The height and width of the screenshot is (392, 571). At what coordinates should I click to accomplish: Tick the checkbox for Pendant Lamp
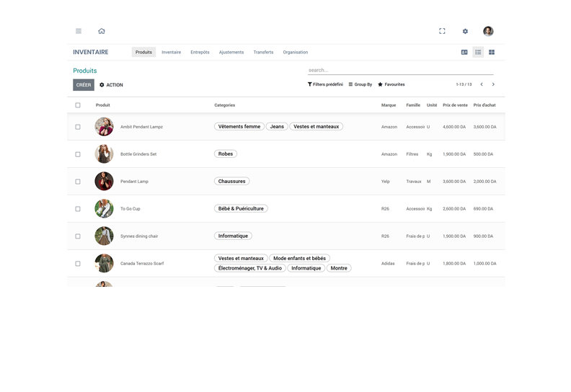coord(78,182)
